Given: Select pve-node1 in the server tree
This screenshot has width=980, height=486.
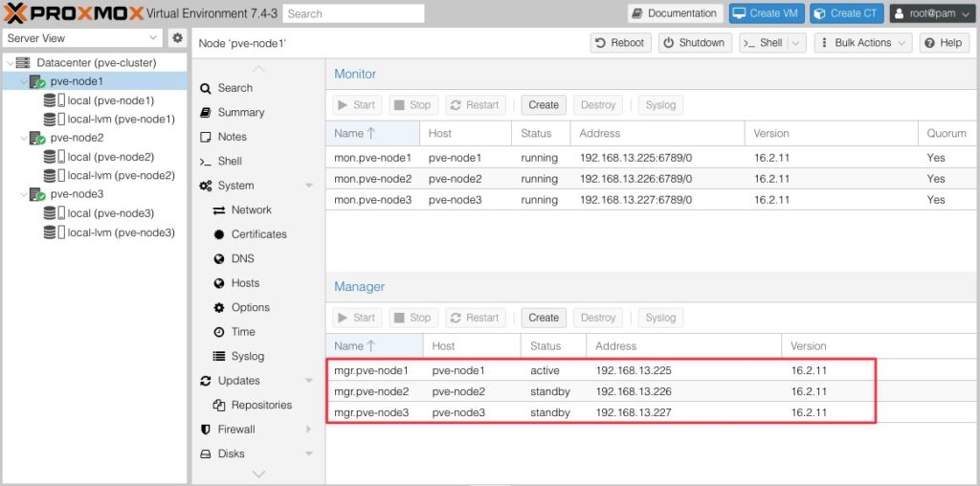Looking at the screenshot, I should pos(77,81).
